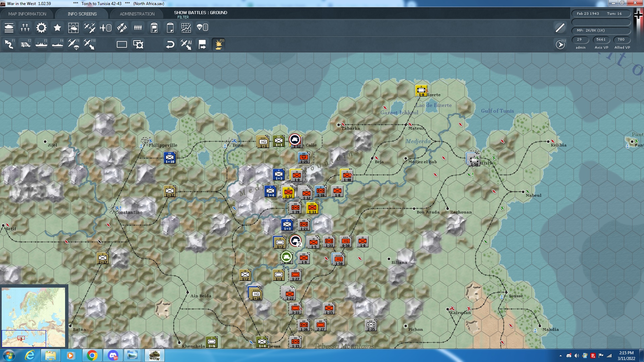The image size is (644, 362).
Task: Open the air doctrine planes icon
Action: tap(90, 27)
